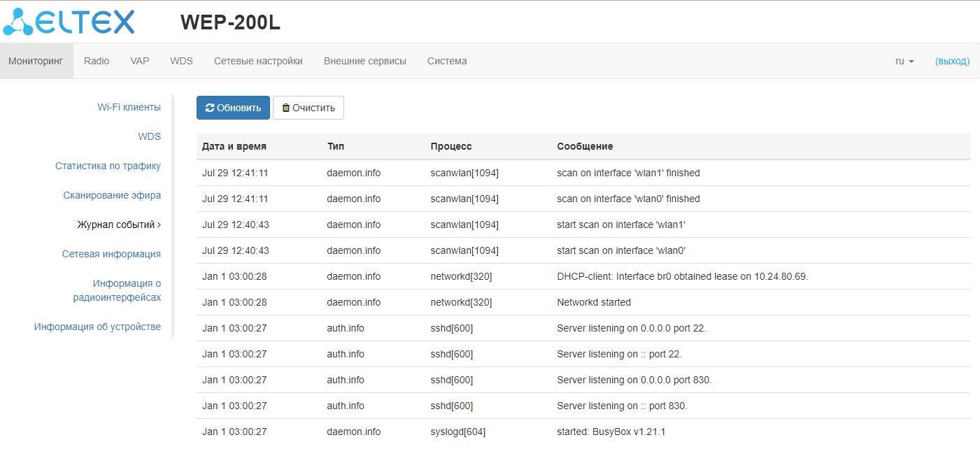Click the (выход) logout link
Image resolution: width=980 pixels, height=463 pixels.
tap(952, 61)
